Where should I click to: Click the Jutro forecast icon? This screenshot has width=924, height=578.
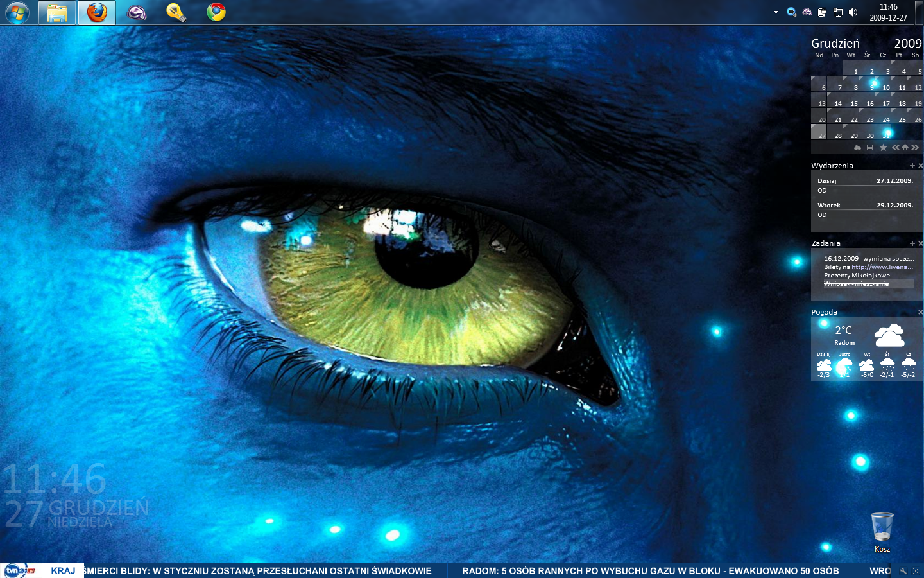[x=844, y=365]
